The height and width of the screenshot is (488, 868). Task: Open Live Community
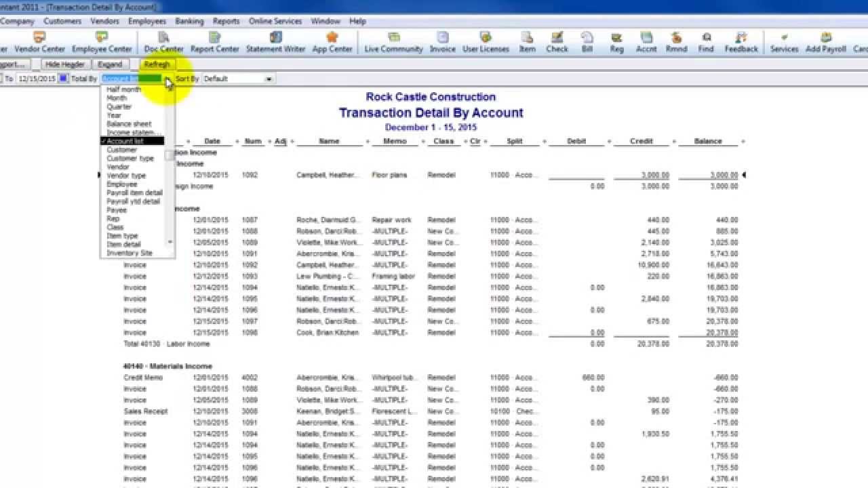(x=393, y=42)
